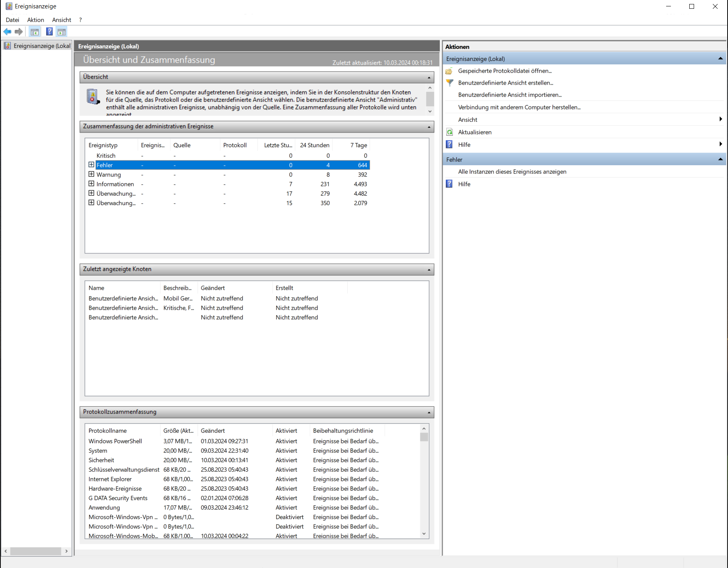
Task: Click the Ereignistyp column header
Action: 111,145
